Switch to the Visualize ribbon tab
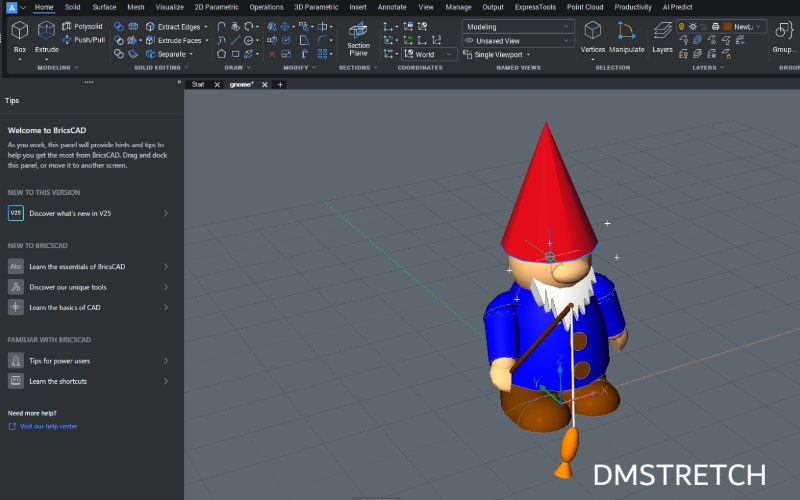 [x=169, y=7]
